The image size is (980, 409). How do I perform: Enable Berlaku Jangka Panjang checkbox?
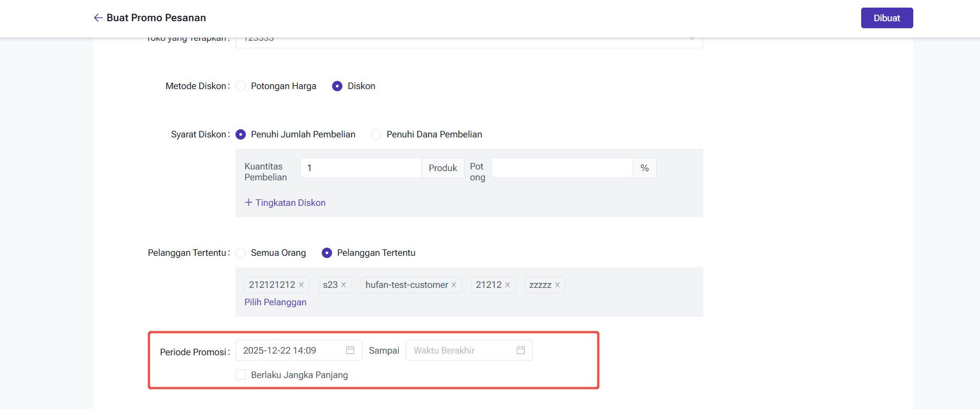tap(241, 375)
